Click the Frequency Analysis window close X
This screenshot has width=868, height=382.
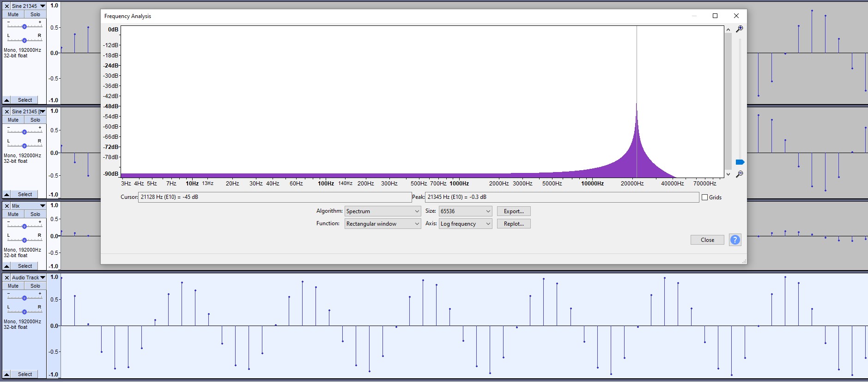[x=736, y=16]
